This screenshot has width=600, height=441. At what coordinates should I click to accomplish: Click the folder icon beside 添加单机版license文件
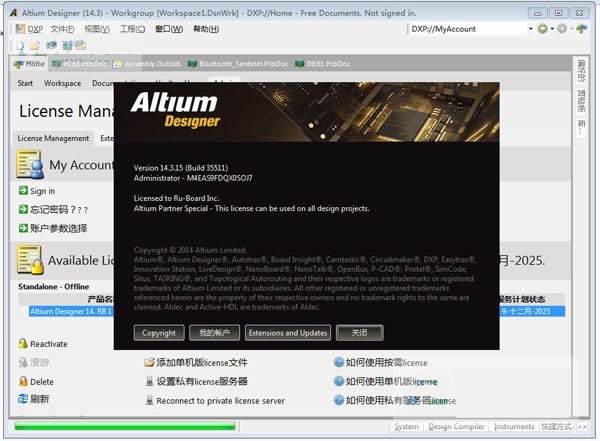tap(149, 362)
